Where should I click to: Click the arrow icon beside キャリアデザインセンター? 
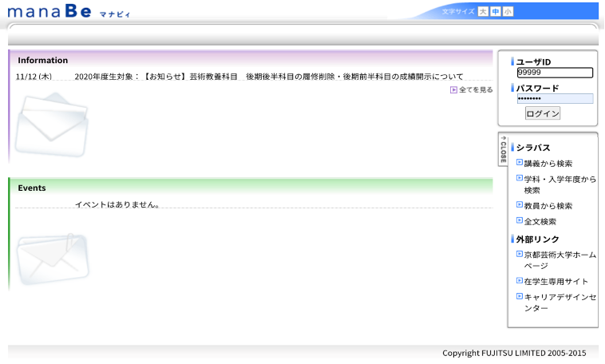pos(520,296)
